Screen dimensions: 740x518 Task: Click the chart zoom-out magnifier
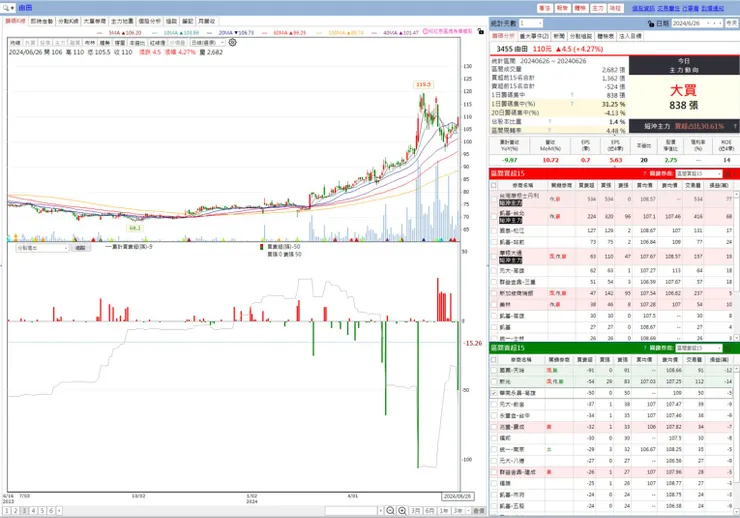point(390,510)
